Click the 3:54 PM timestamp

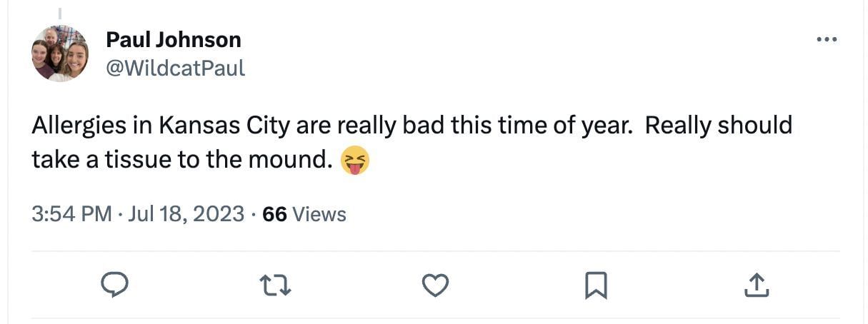tap(71, 214)
